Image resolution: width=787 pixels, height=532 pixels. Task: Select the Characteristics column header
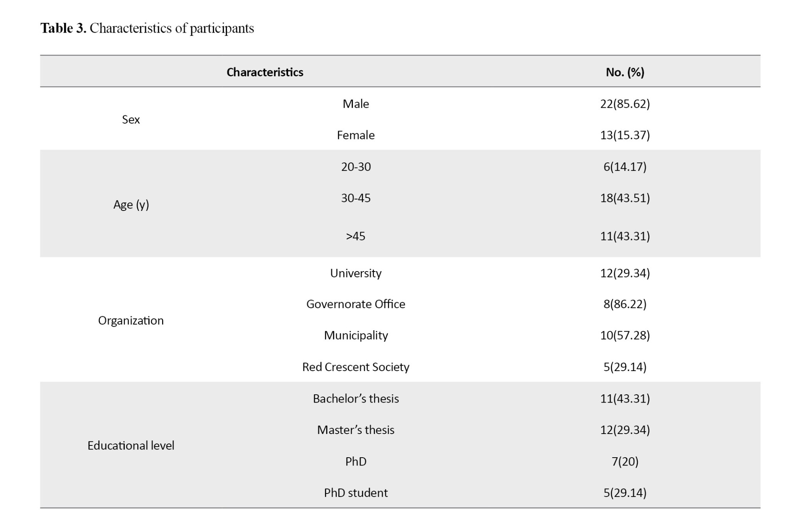[x=265, y=72]
